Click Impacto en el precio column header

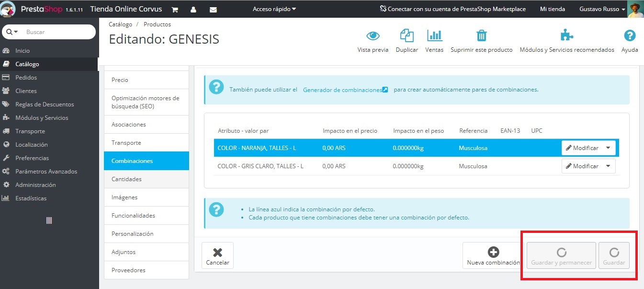pyautogui.click(x=350, y=131)
